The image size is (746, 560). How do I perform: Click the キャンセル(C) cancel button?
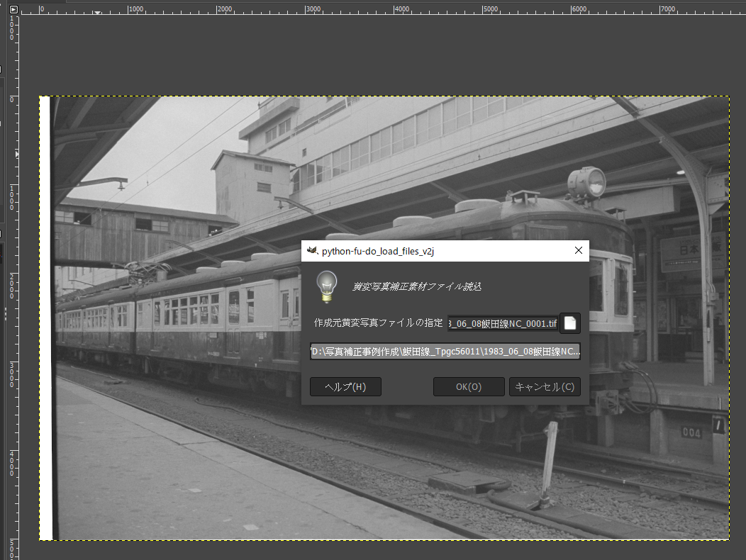[545, 387]
